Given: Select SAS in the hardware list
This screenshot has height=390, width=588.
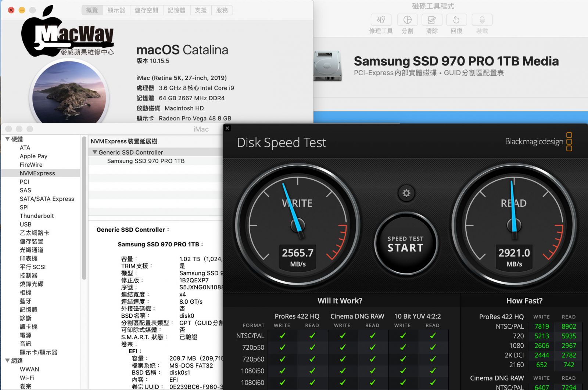Looking at the screenshot, I should [x=25, y=190].
